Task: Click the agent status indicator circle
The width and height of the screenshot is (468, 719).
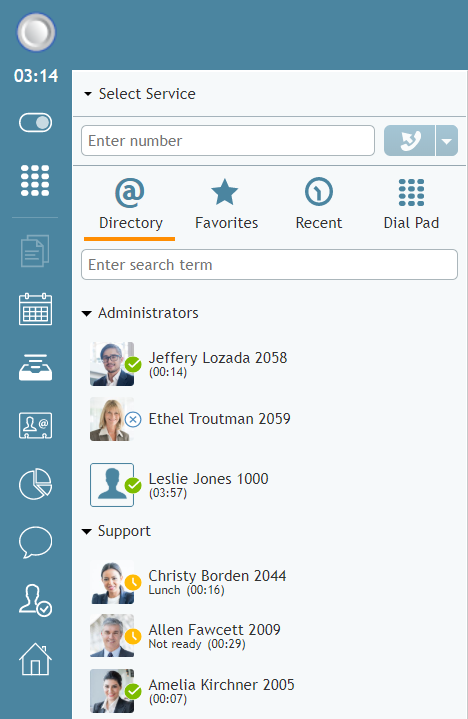Action: point(36,32)
